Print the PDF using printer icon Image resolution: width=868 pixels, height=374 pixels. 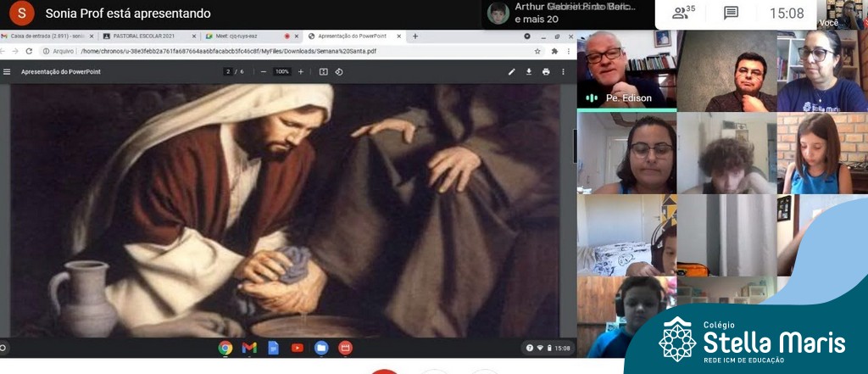pyautogui.click(x=546, y=72)
